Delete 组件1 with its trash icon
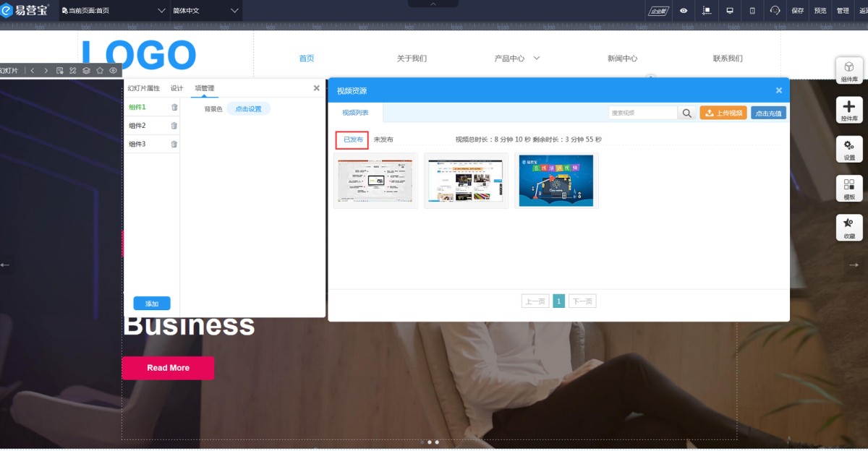The height and width of the screenshot is (451, 868). tap(174, 107)
